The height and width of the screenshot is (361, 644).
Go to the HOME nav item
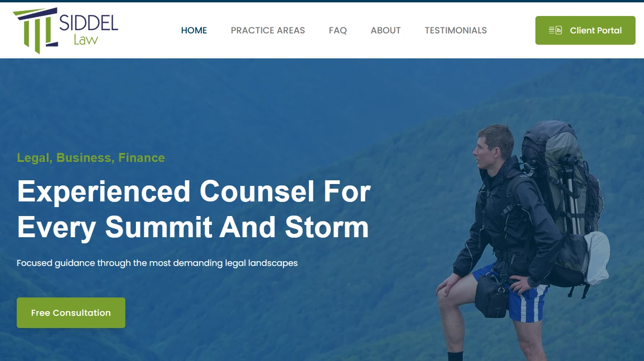[194, 31]
